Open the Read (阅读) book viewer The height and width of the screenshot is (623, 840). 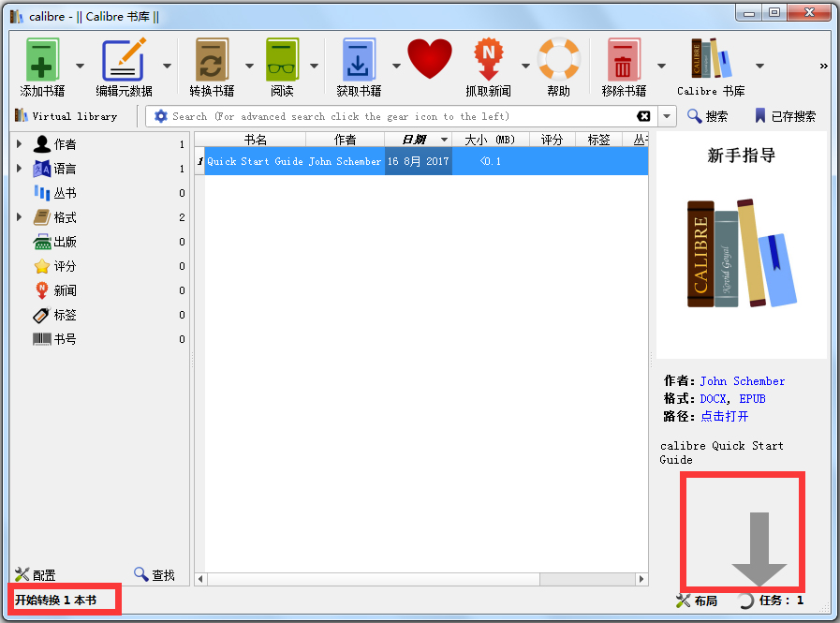click(282, 62)
